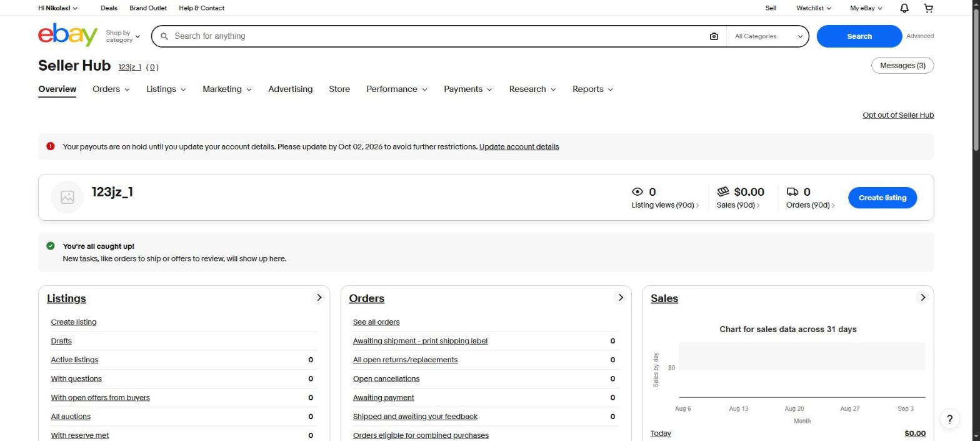This screenshot has height=441, width=980.
Task: Expand the Hi Nikolas account dropdown
Action: tap(57, 8)
